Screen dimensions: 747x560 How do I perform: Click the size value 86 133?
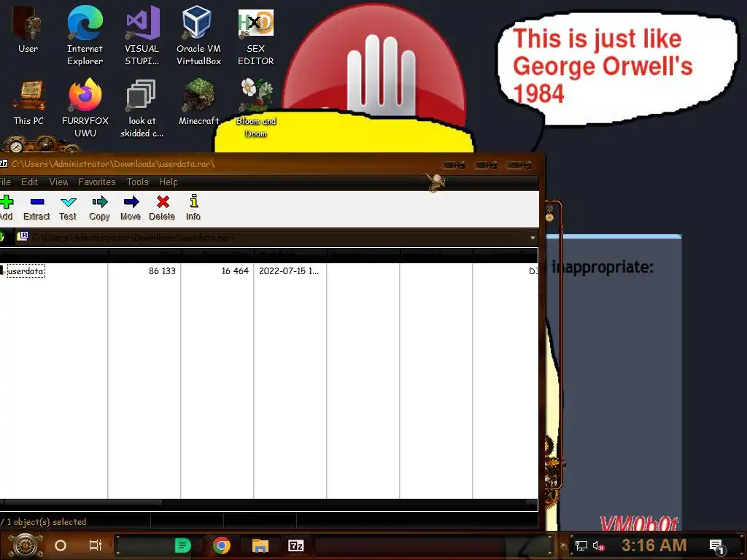click(x=162, y=271)
